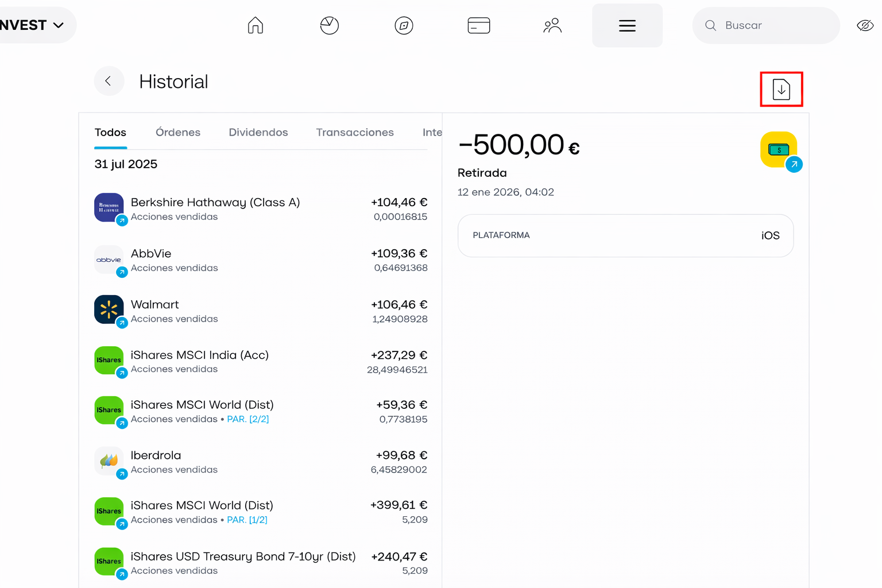Open the hamburger menu
Image resolution: width=882 pixels, height=588 pixels.
coord(627,25)
